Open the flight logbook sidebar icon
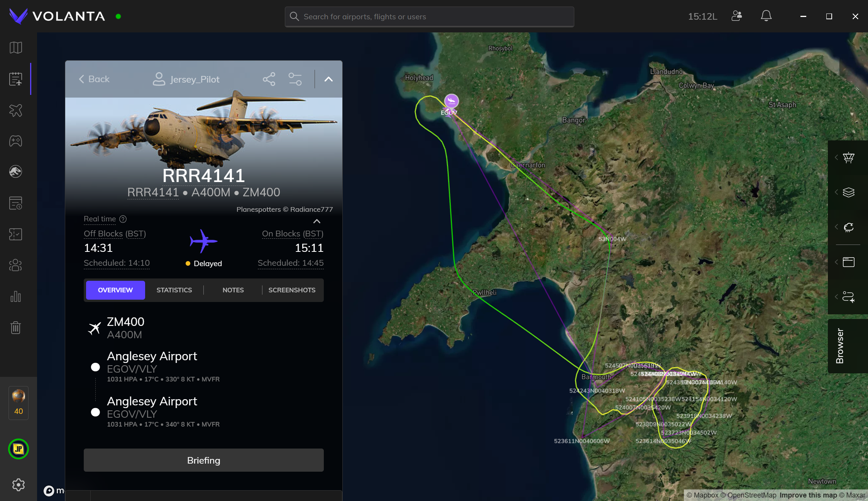Viewport: 868px width, 501px height. (x=16, y=79)
